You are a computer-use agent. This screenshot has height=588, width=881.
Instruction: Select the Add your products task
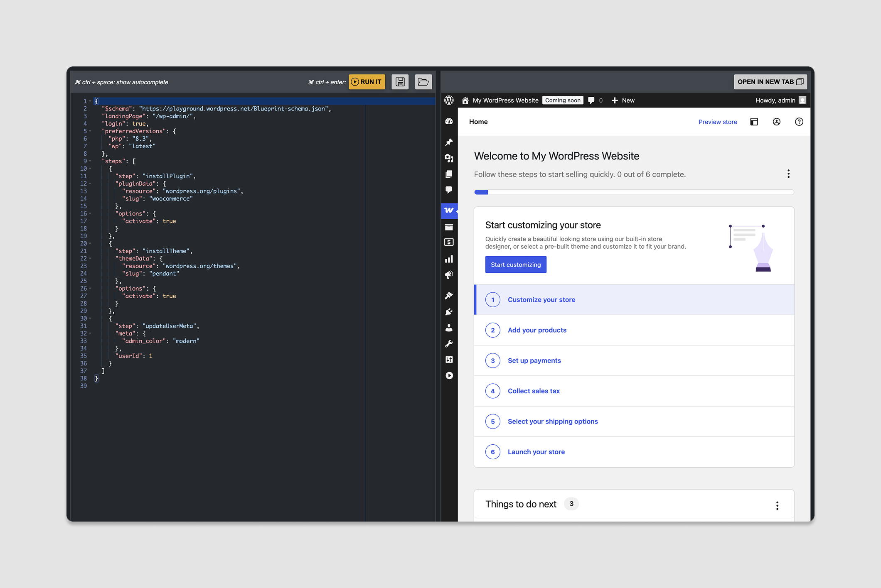coord(634,330)
